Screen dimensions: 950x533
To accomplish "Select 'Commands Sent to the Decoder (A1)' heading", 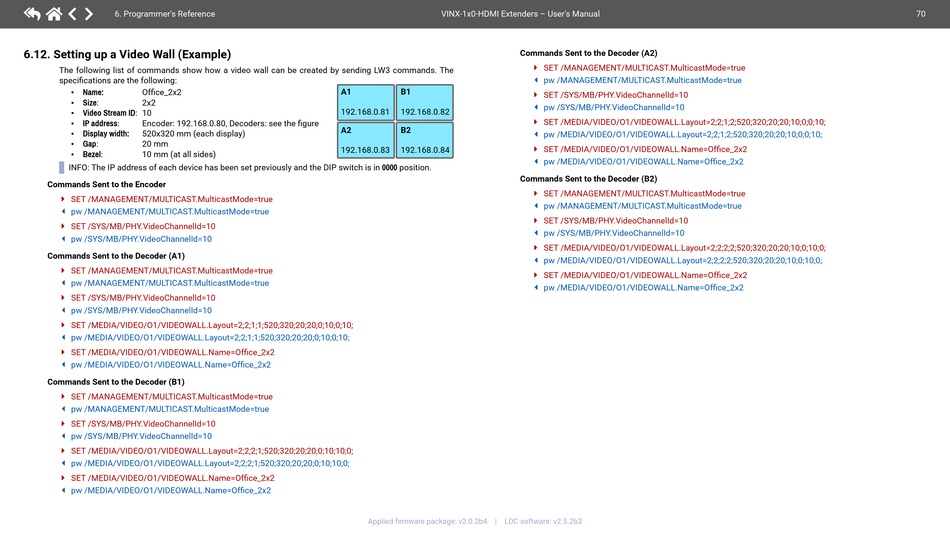I will click(x=116, y=256).
